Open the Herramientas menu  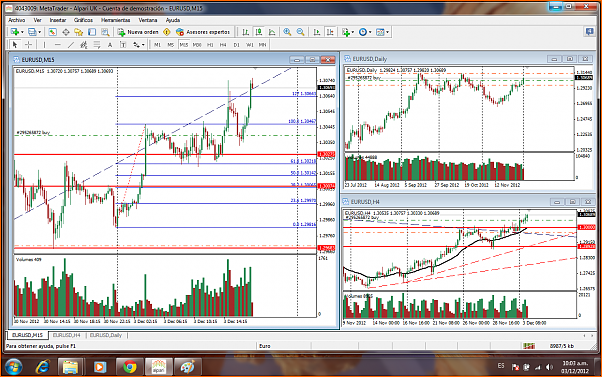(x=115, y=20)
